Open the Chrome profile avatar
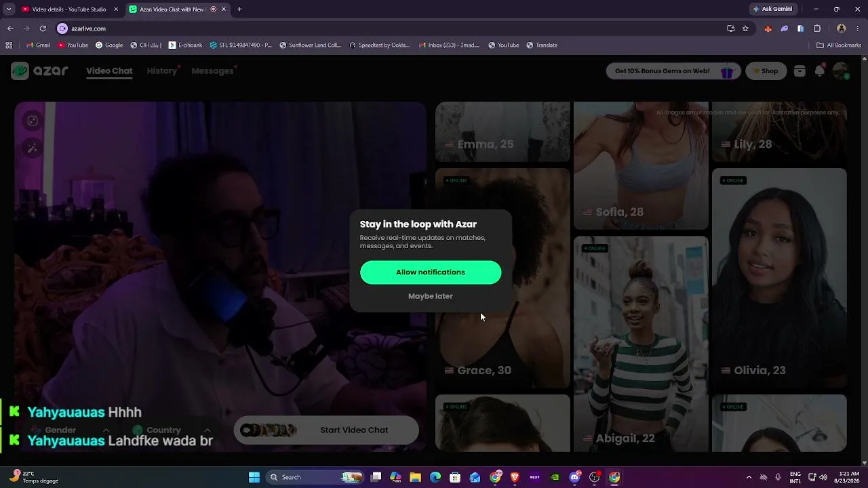 point(842,28)
